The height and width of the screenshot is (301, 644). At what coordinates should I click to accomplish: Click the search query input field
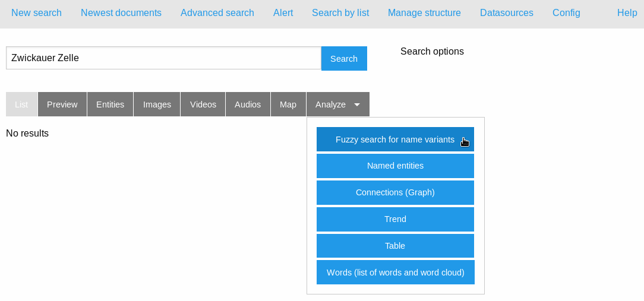(x=163, y=58)
